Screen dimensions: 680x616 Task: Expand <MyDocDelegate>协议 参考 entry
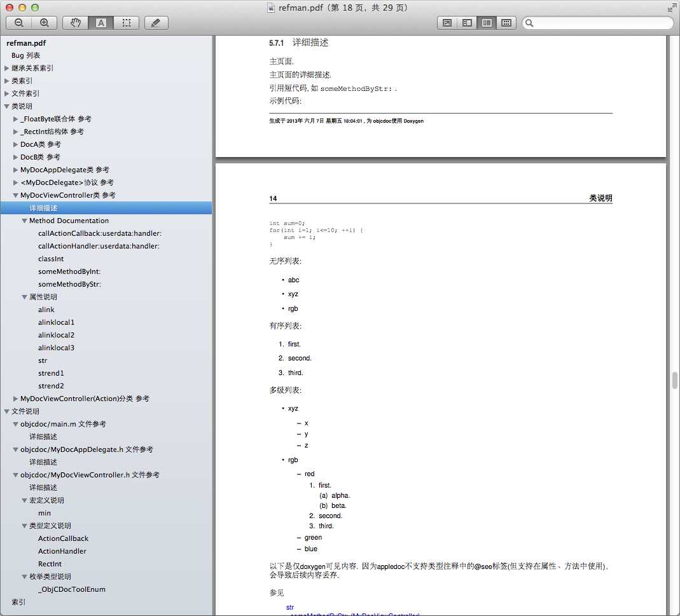(16, 182)
